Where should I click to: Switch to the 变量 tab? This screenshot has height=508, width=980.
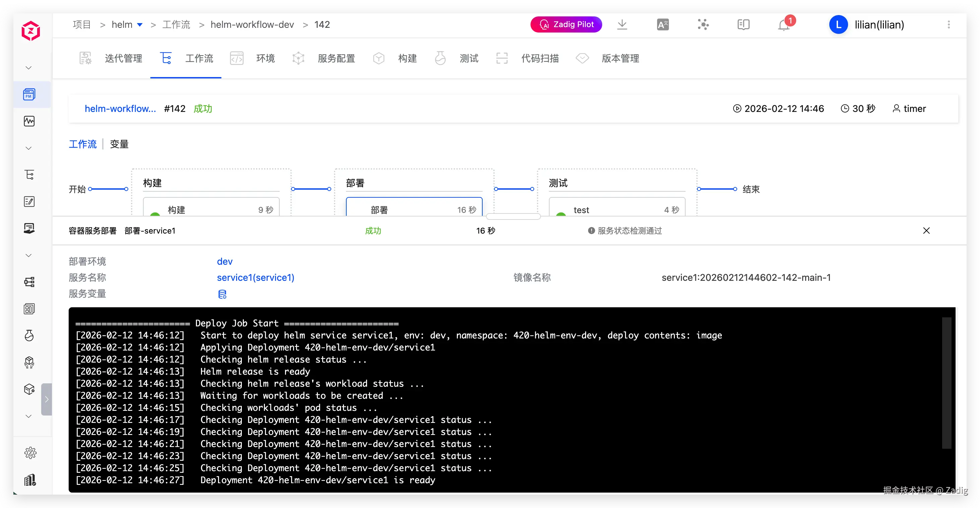coord(119,144)
